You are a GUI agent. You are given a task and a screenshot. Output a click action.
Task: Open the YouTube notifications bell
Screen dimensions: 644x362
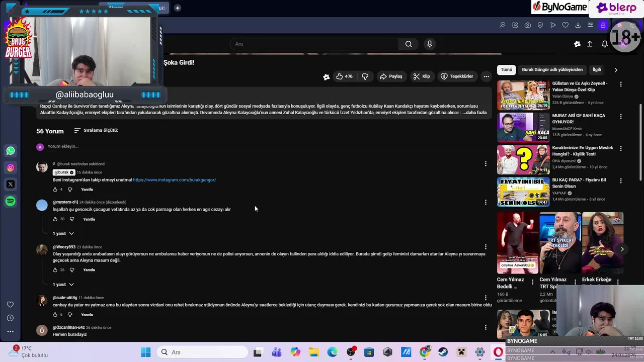(605, 44)
